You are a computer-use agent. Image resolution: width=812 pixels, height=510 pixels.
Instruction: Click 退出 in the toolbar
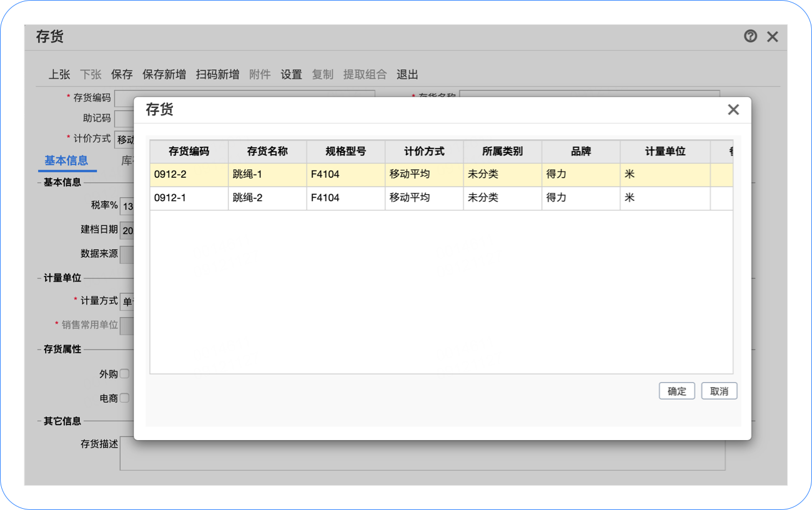click(x=407, y=74)
